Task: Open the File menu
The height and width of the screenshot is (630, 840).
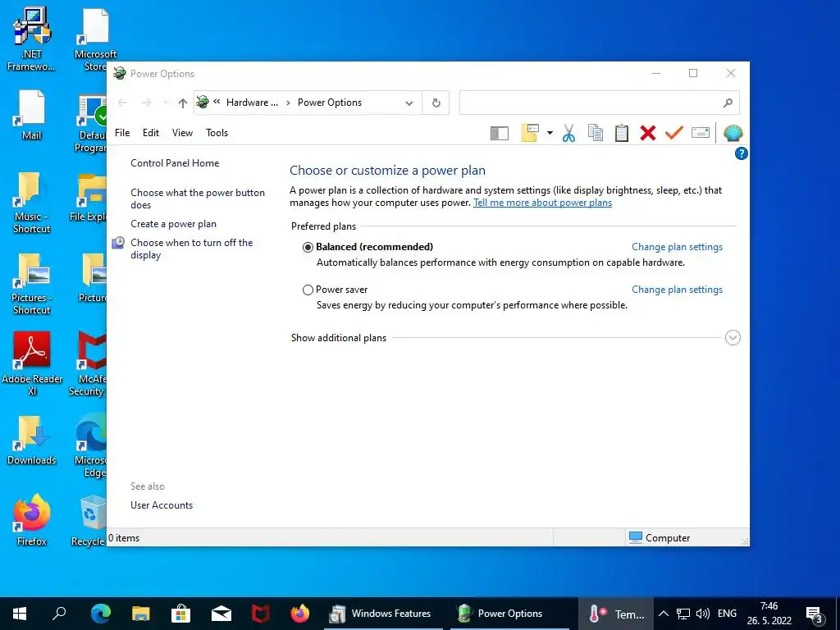Action: click(x=122, y=133)
